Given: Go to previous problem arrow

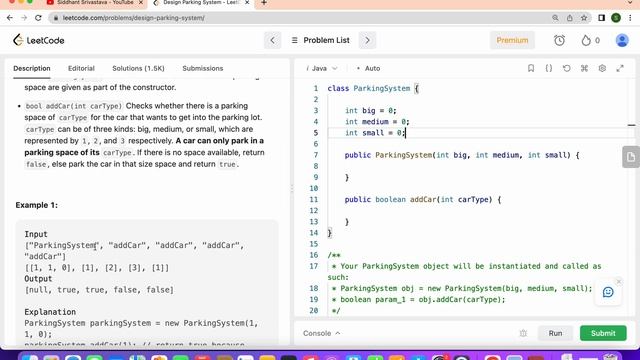Looking at the screenshot, I should (x=272, y=40).
